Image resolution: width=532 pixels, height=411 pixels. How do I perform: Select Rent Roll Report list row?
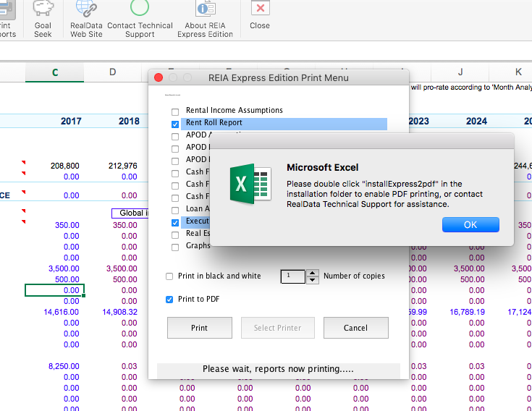point(284,124)
